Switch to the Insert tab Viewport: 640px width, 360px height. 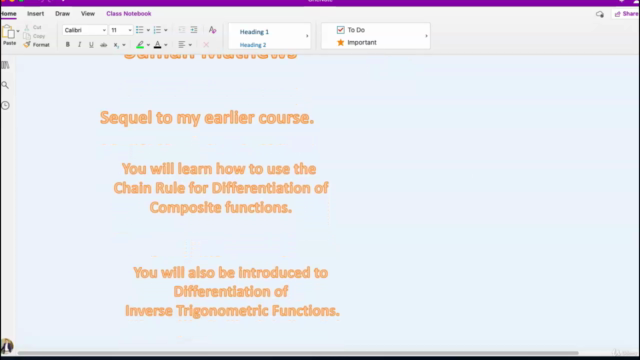[x=36, y=13]
